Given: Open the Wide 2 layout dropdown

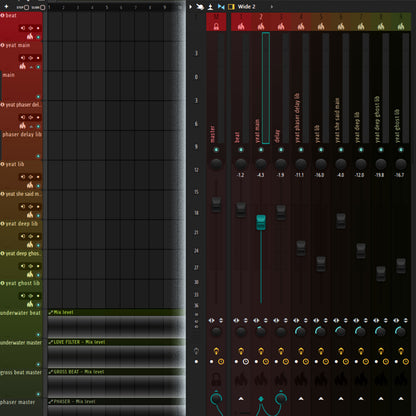Looking at the screenshot, I should [246, 7].
